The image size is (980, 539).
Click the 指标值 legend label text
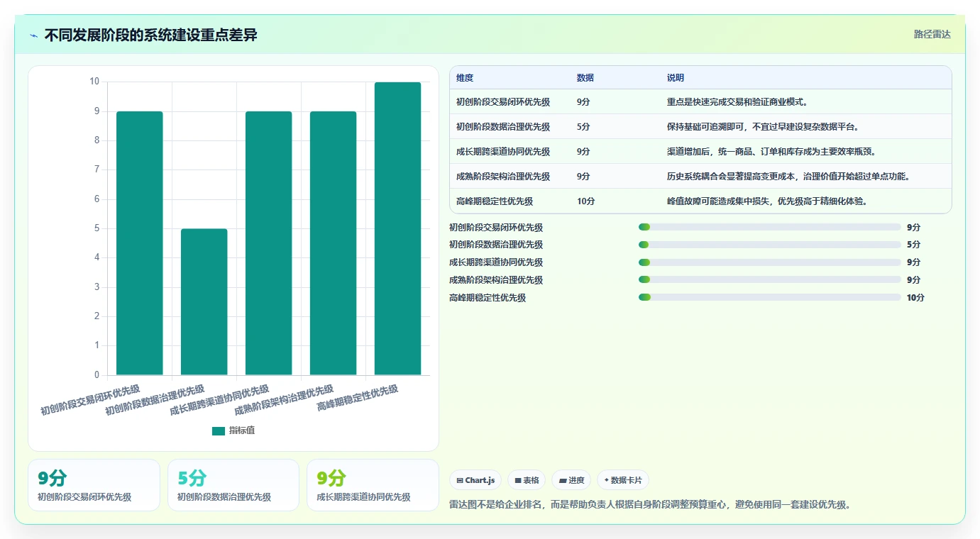(x=242, y=430)
